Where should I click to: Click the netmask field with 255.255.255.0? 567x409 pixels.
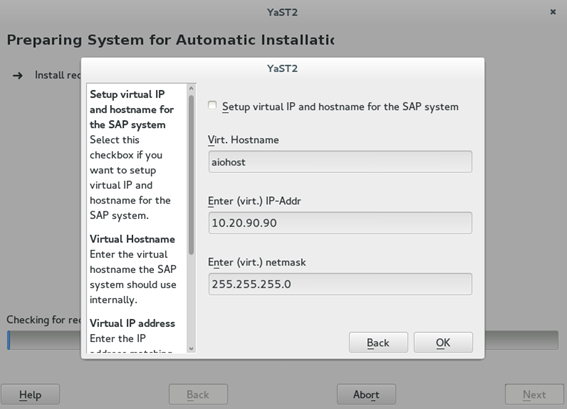click(340, 284)
